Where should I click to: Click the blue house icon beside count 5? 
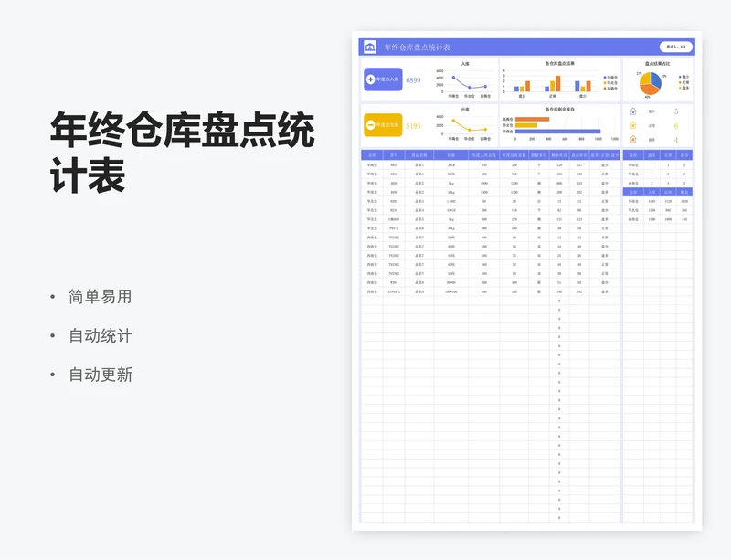point(633,111)
